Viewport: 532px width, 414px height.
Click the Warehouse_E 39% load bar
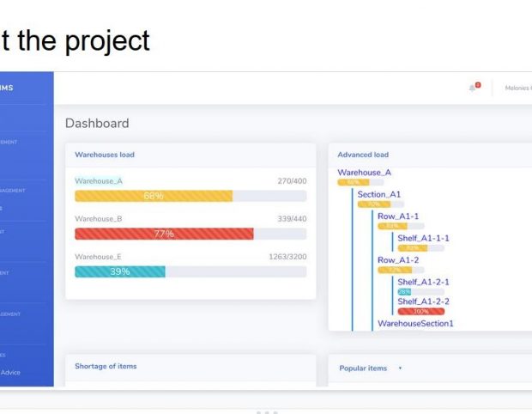[120, 271]
